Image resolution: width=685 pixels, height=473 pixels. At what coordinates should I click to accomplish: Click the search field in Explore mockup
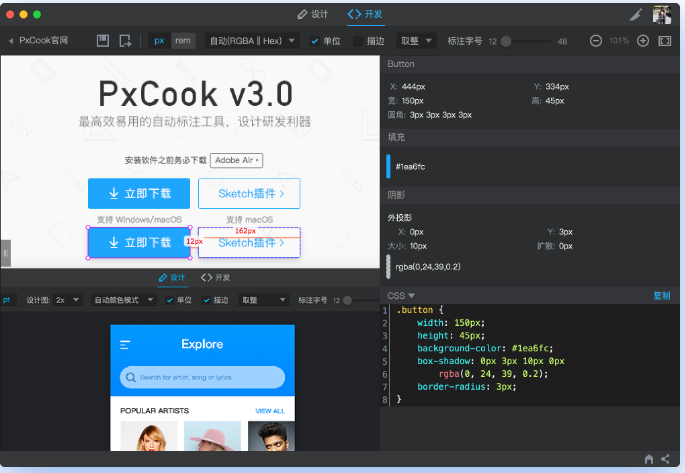pos(202,377)
